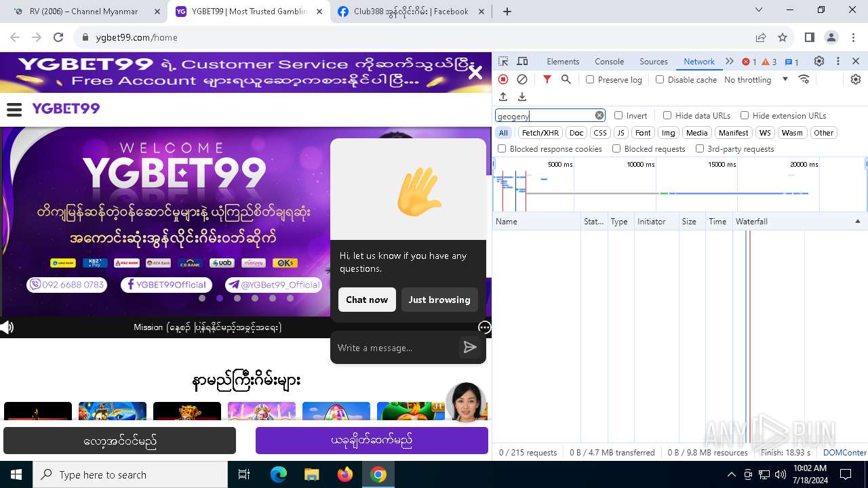This screenshot has width=868, height=488.
Task: Toggle device toolbar icon in DevTools
Action: 522,61
